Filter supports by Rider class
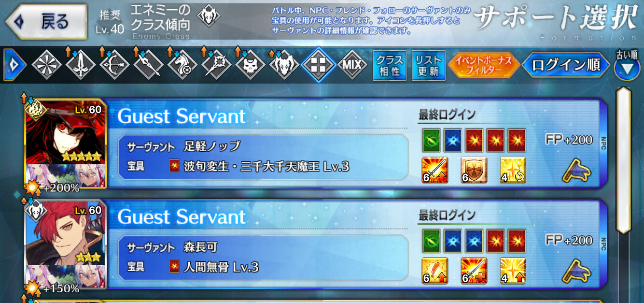 coord(182,65)
